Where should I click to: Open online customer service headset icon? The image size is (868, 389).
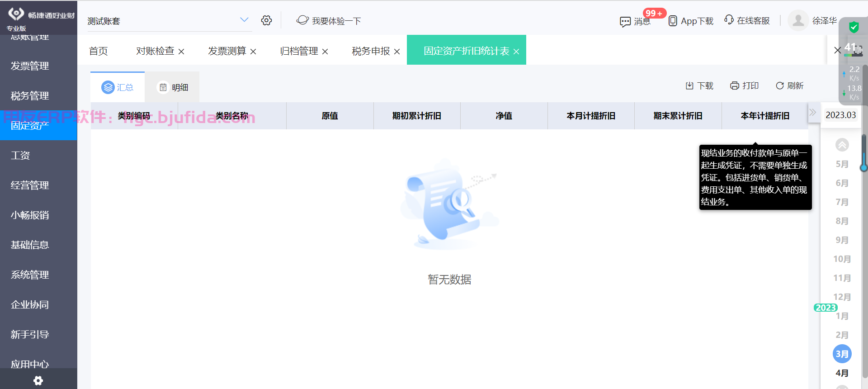click(x=729, y=20)
